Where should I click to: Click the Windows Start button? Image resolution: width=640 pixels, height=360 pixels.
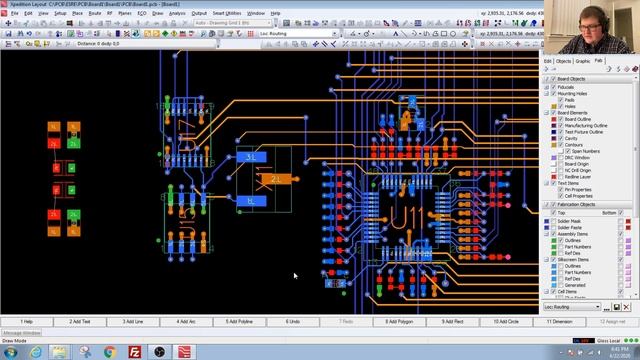[11, 352]
